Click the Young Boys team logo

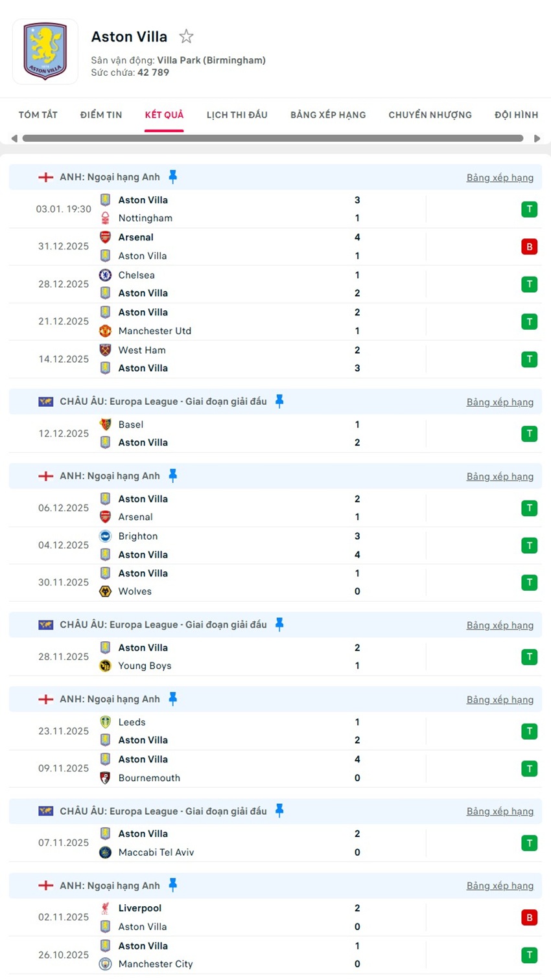[105, 665]
